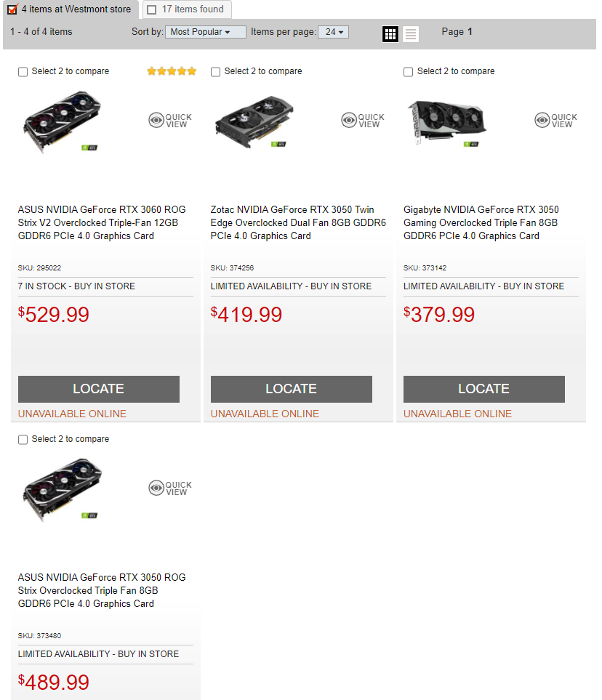Click the five-star rating of ASUS RTX 3060
The width and height of the screenshot is (602, 700).
(x=172, y=71)
